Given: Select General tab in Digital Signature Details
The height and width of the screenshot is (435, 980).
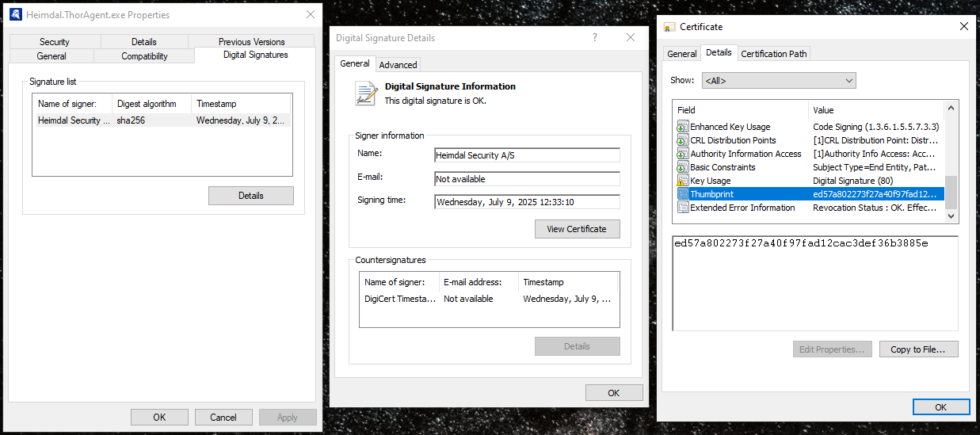Looking at the screenshot, I should point(355,63).
